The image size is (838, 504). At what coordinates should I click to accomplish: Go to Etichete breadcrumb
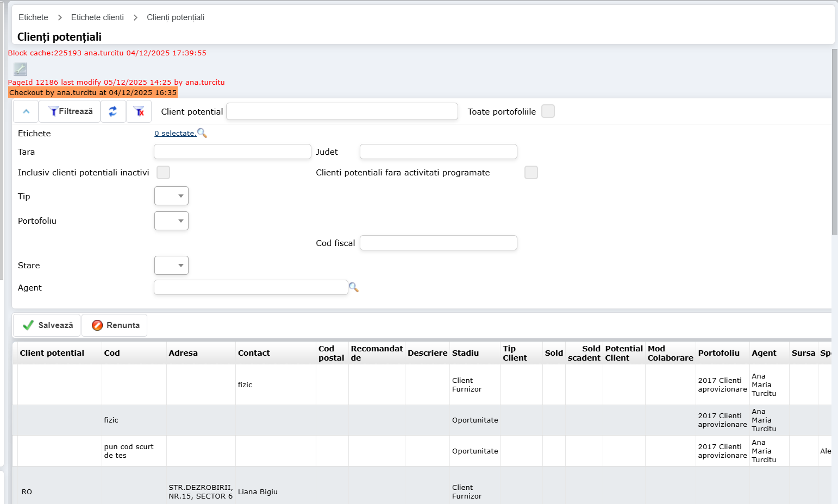click(33, 17)
